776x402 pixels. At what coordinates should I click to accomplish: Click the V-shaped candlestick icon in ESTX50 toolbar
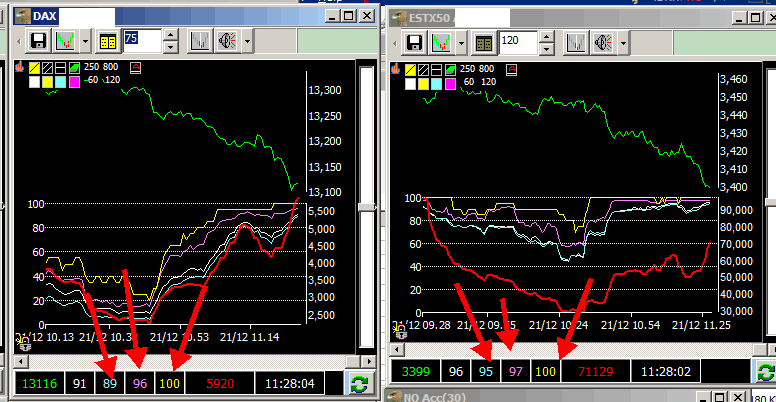[x=576, y=42]
